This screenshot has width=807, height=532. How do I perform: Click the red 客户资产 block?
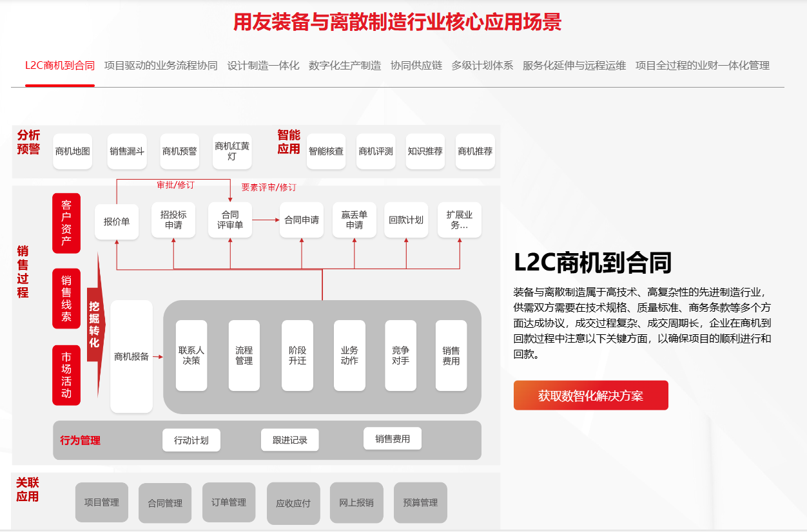pos(66,223)
